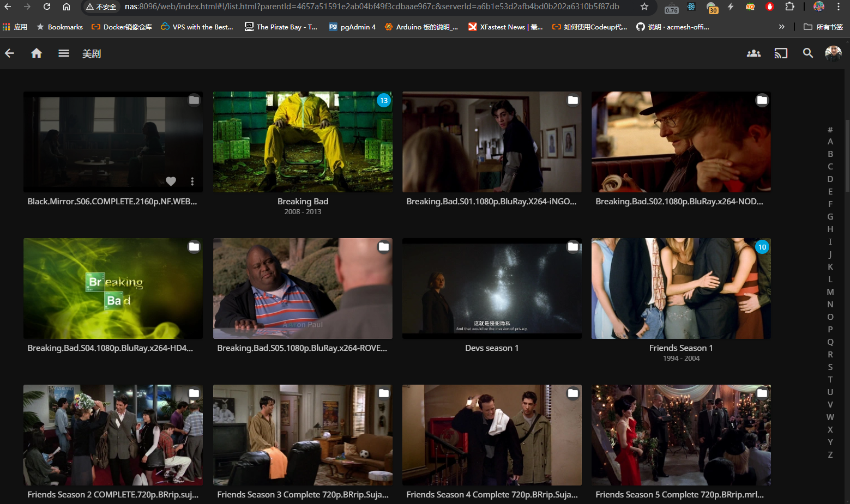The image size is (850, 504).
Task: Go back with the Jellyfin back arrow
Action: coord(9,53)
